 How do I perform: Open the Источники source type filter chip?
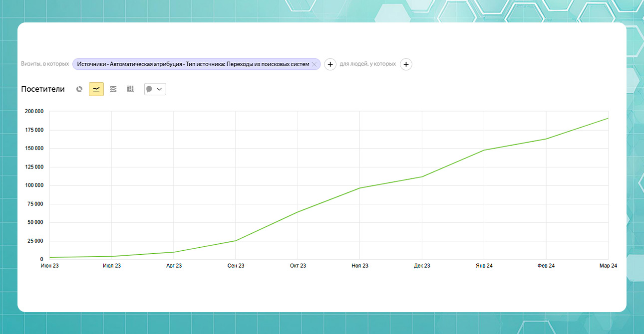click(193, 64)
